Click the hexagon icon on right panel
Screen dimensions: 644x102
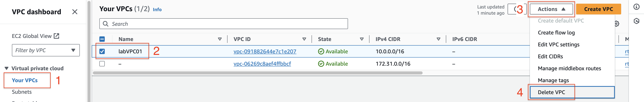click(636, 21)
